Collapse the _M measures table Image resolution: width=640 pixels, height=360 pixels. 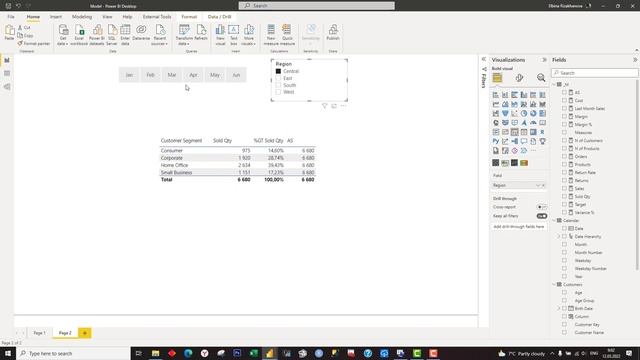(554, 84)
